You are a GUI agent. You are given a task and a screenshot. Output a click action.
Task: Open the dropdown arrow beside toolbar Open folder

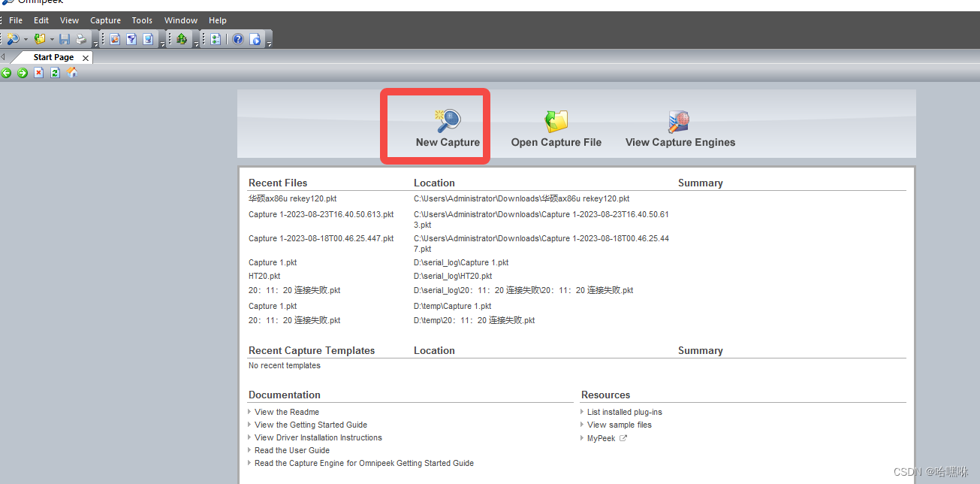(x=52, y=39)
